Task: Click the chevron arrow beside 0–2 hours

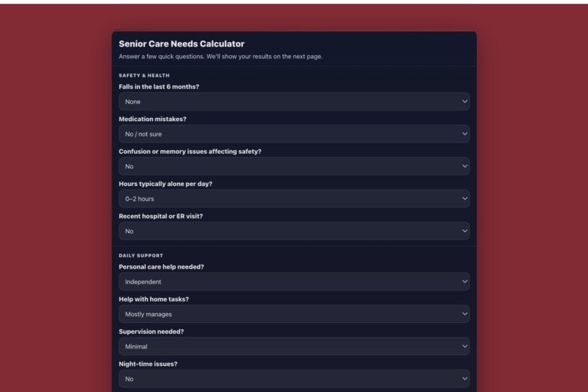Action: [x=465, y=198]
